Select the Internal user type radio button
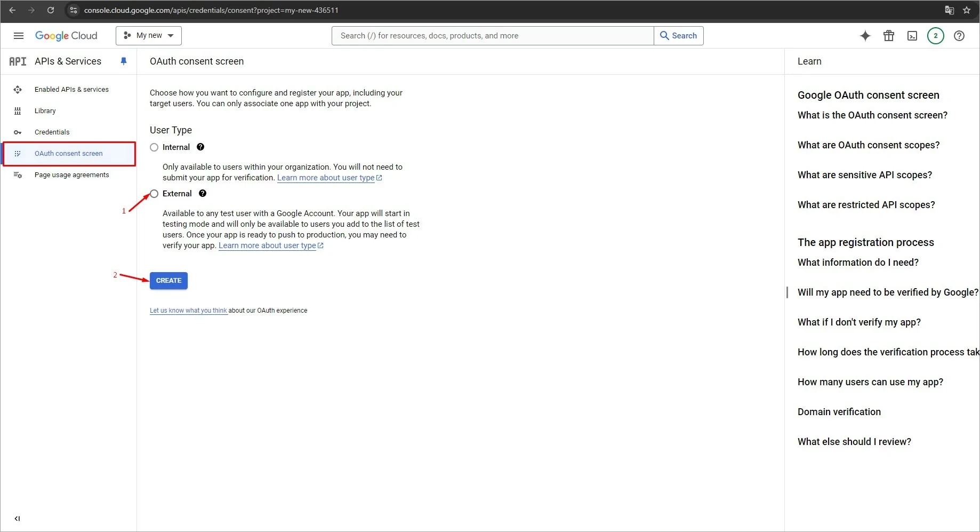 154,147
